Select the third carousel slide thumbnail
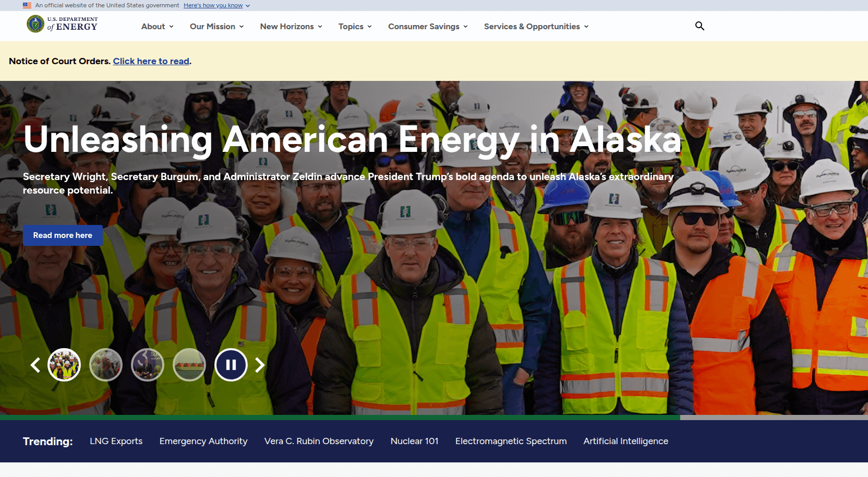868x477 pixels. [x=148, y=365]
